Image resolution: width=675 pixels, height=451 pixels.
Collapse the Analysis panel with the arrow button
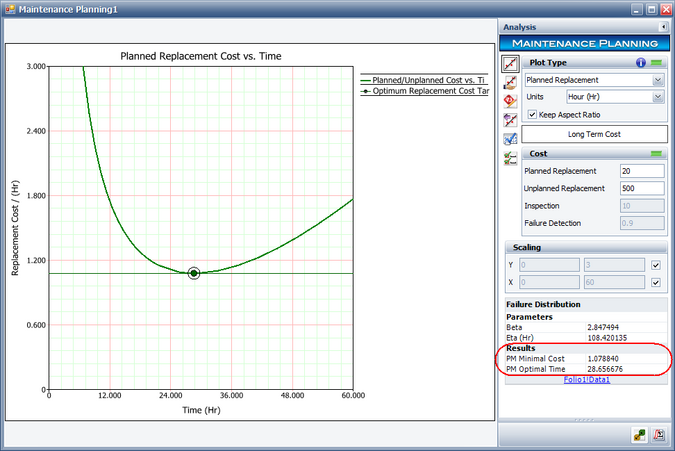(x=663, y=27)
